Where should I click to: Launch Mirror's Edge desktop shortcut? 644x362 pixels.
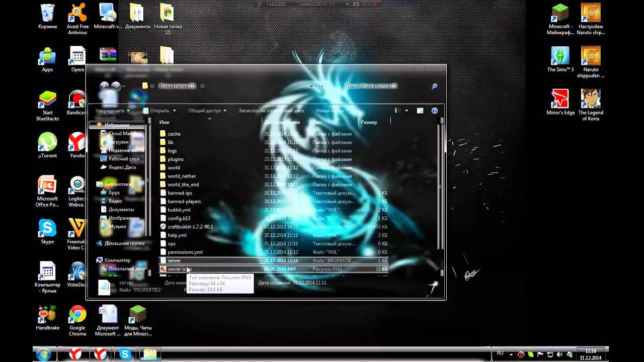[x=560, y=103]
